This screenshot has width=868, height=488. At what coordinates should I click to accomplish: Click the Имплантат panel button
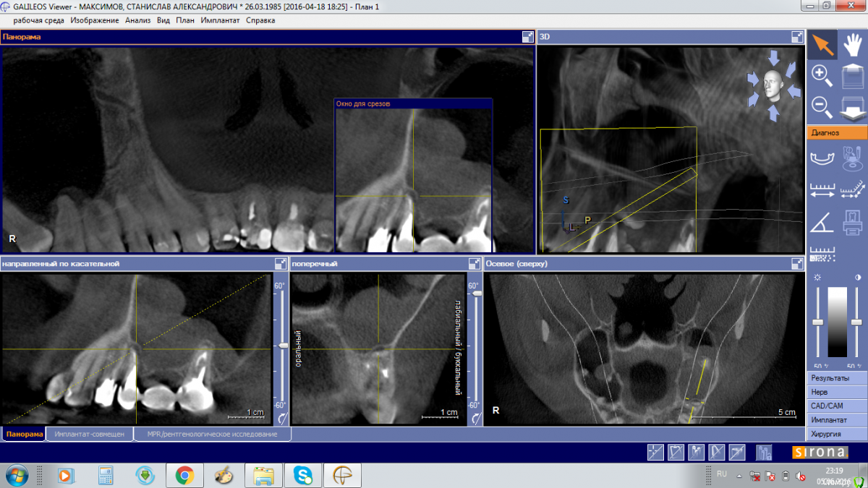(837, 420)
